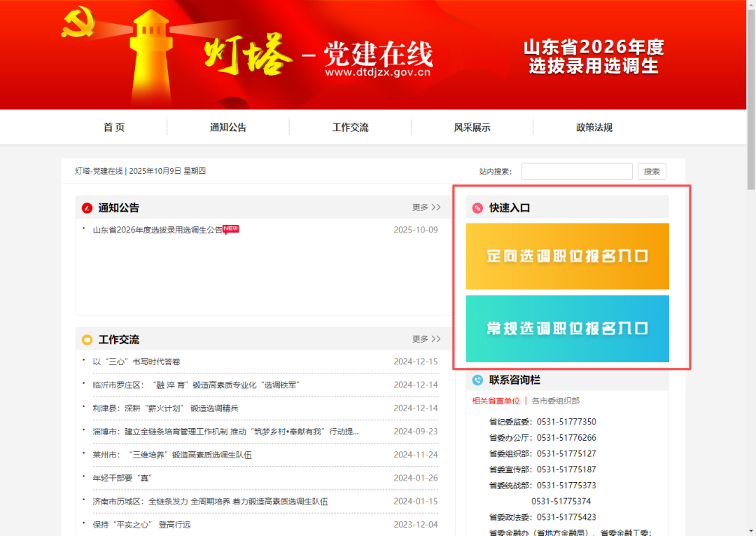
Task: Open 政策法规 in the navigation bar
Action: [594, 128]
